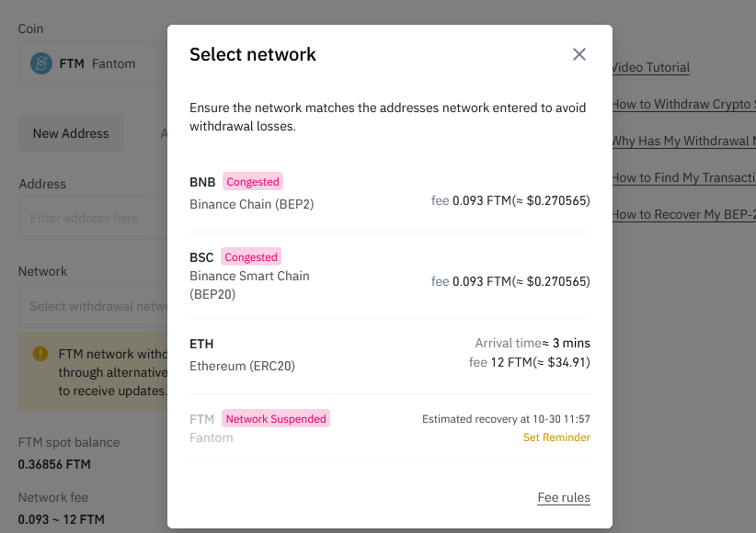756x533 pixels.
Task: Switch to the New Address tab
Action: pos(71,132)
